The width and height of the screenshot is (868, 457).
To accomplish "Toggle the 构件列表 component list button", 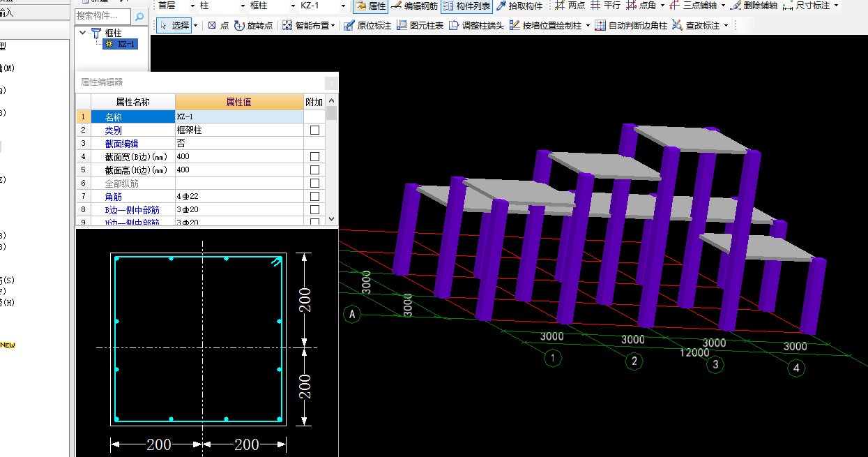I will click(x=466, y=6).
